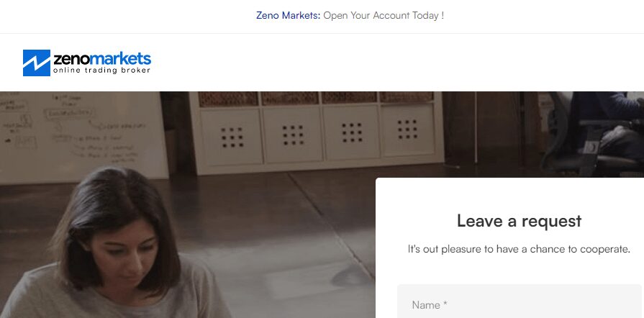Click the zenomarkets wordmark in header
644x318 pixels.
102,59
